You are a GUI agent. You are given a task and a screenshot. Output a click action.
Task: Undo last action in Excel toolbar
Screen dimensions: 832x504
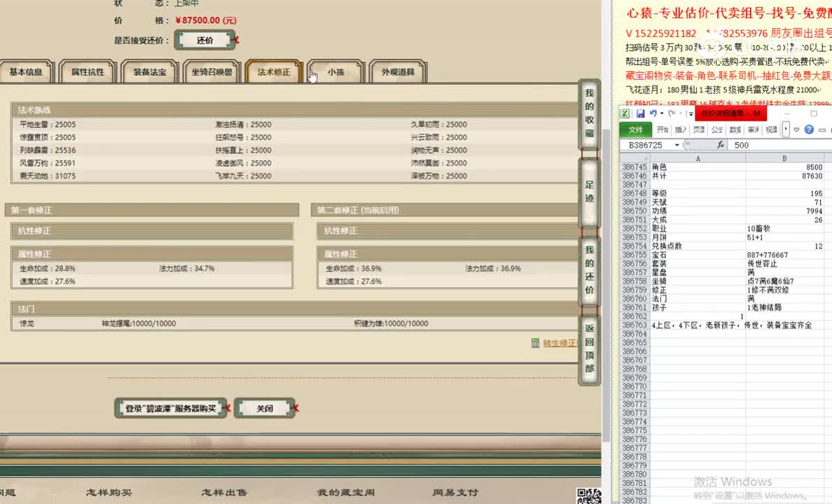(x=653, y=113)
